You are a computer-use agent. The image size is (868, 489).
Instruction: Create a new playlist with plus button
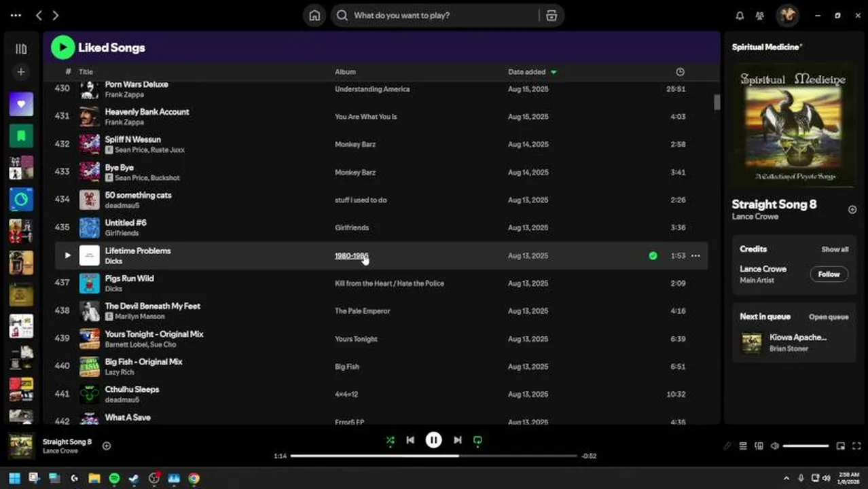[21, 72]
